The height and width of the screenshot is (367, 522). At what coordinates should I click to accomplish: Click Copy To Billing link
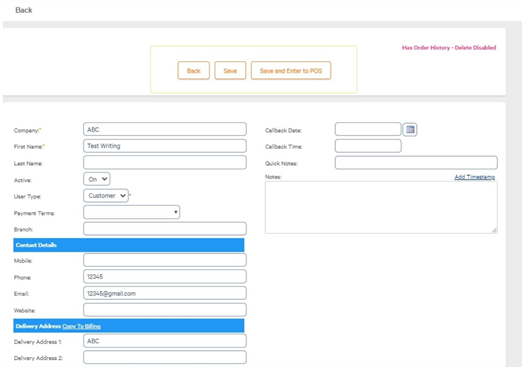(81, 326)
